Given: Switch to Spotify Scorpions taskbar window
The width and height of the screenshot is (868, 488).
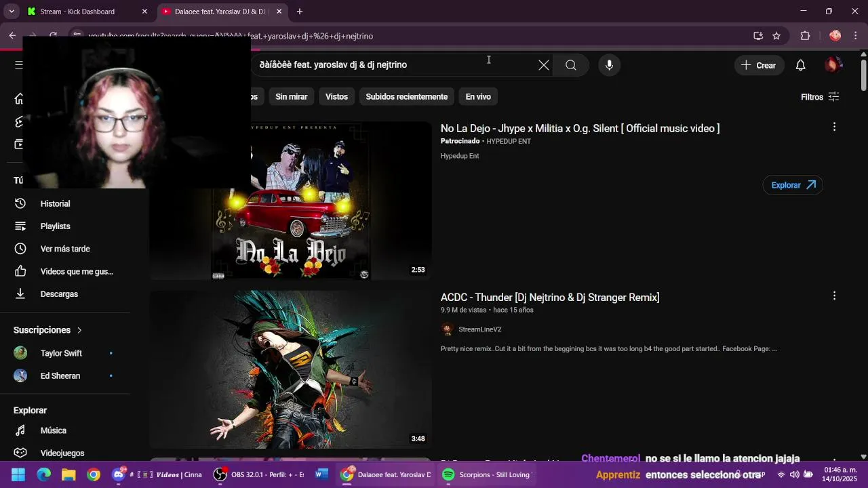Looking at the screenshot, I should [x=488, y=474].
